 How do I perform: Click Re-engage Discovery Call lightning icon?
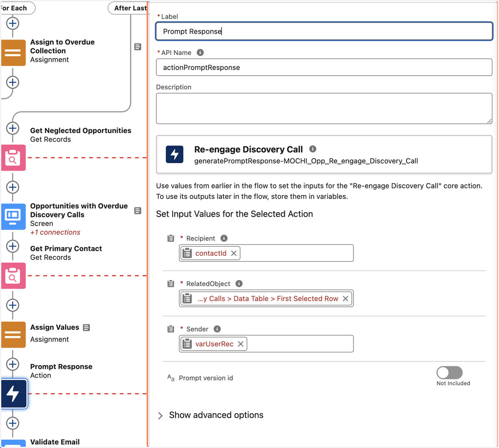(x=175, y=154)
